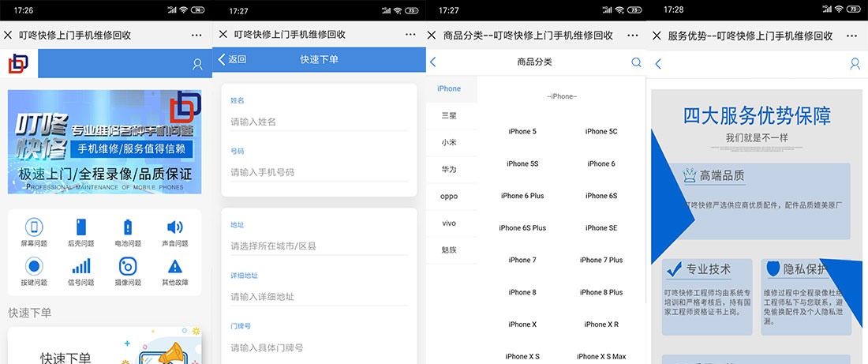868x364 pixels.
Task: Choose iPhone X S Max model
Action: pos(601,356)
